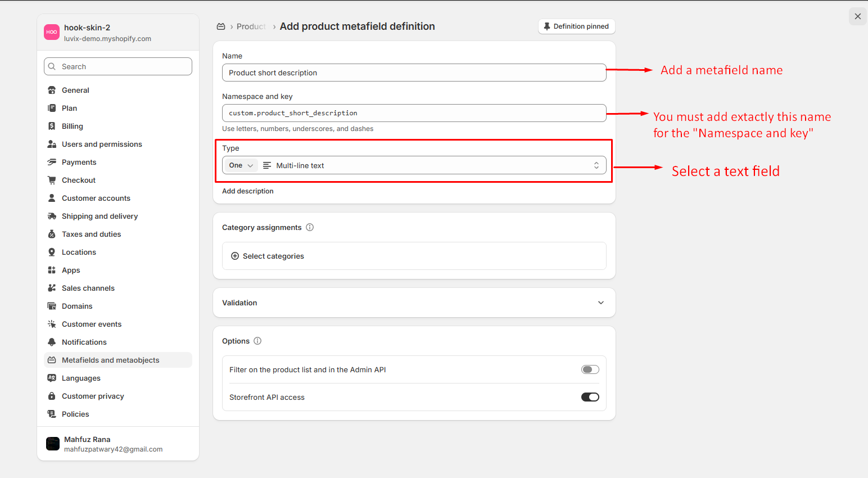Click the General settings store icon
Screen dimensions: 868x478
52,90
